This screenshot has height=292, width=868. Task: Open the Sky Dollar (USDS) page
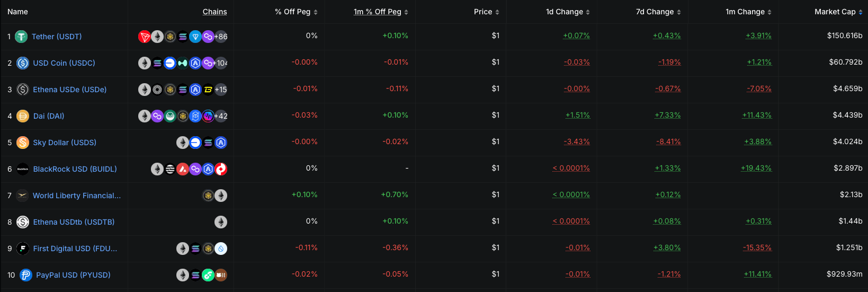(x=65, y=143)
